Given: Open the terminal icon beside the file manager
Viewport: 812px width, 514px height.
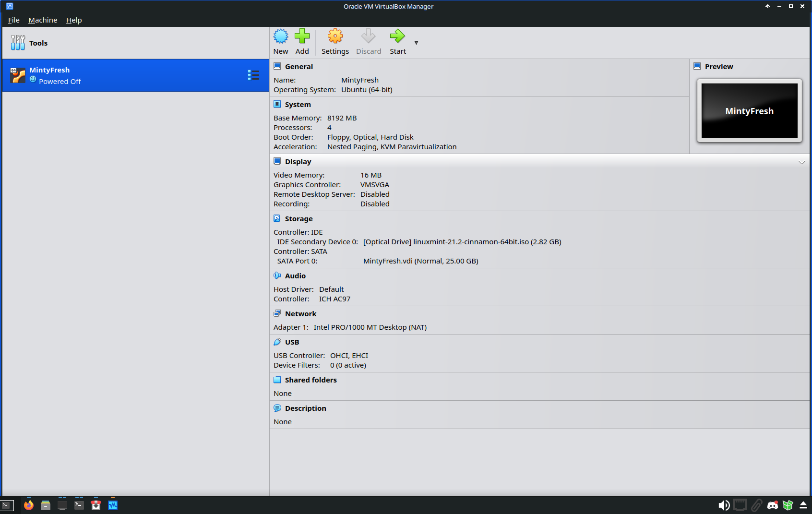Looking at the screenshot, I should click(x=79, y=505).
